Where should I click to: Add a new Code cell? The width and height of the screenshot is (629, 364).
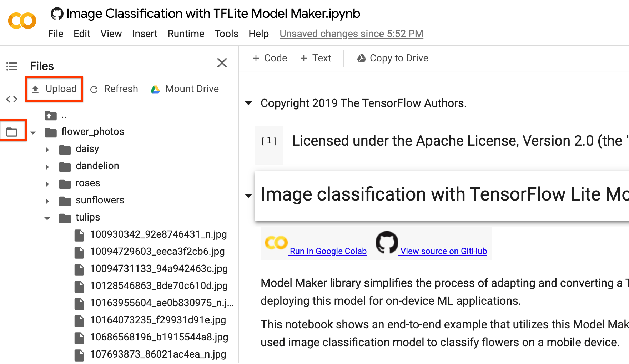click(270, 58)
